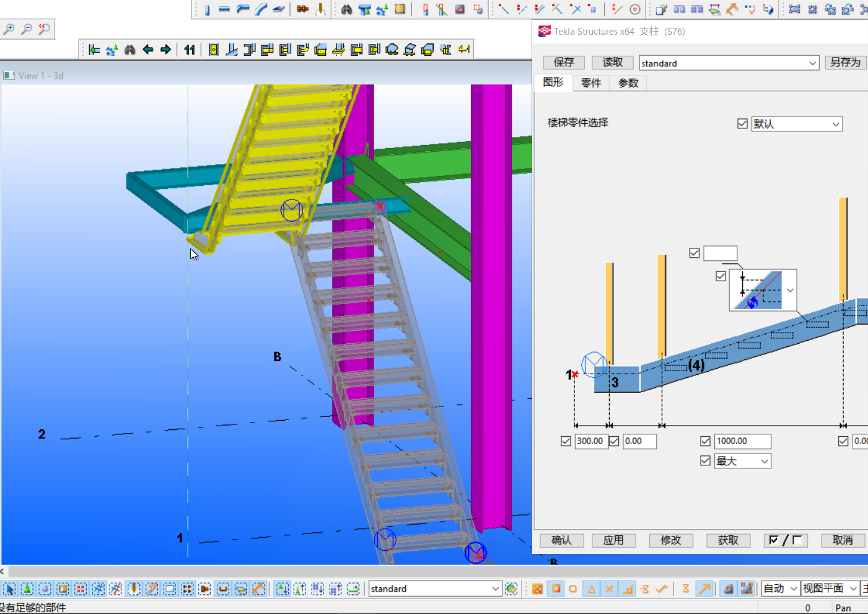Switch to the 参数 tab
This screenshot has width=868, height=614.
pos(628,83)
